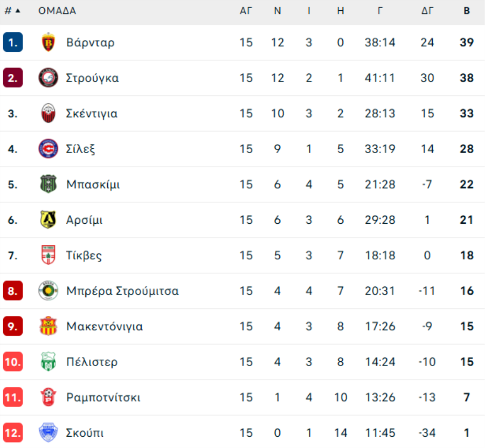Image resolution: width=485 pixels, height=448 pixels.
Task: Click the red position 12 badge
Action: (x=12, y=433)
